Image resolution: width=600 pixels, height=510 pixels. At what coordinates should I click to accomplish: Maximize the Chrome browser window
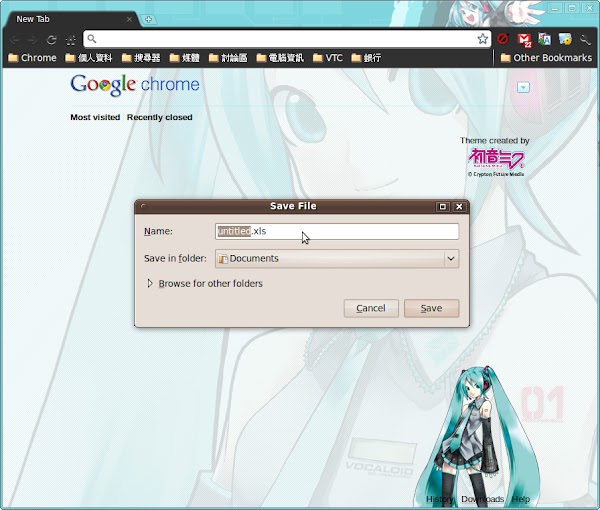[x=572, y=8]
